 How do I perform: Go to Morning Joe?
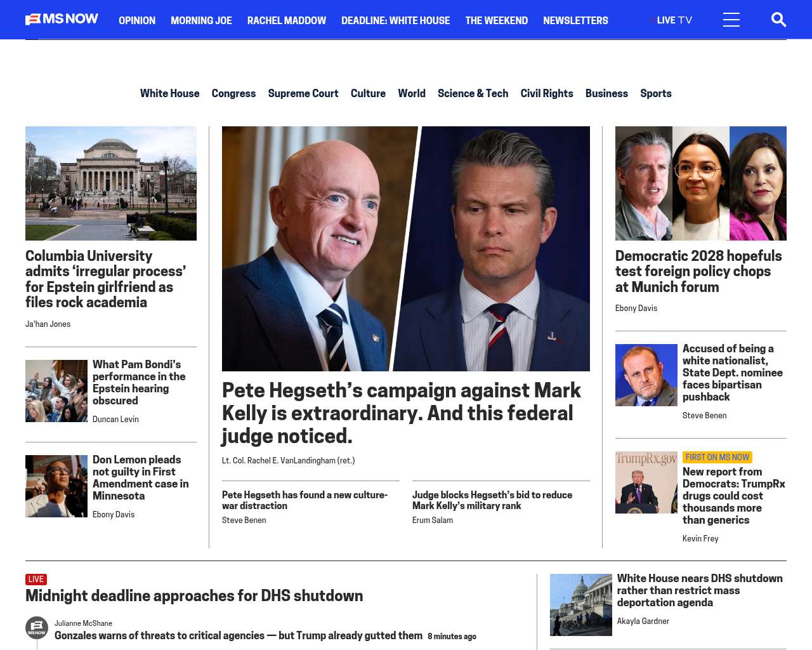point(201,20)
